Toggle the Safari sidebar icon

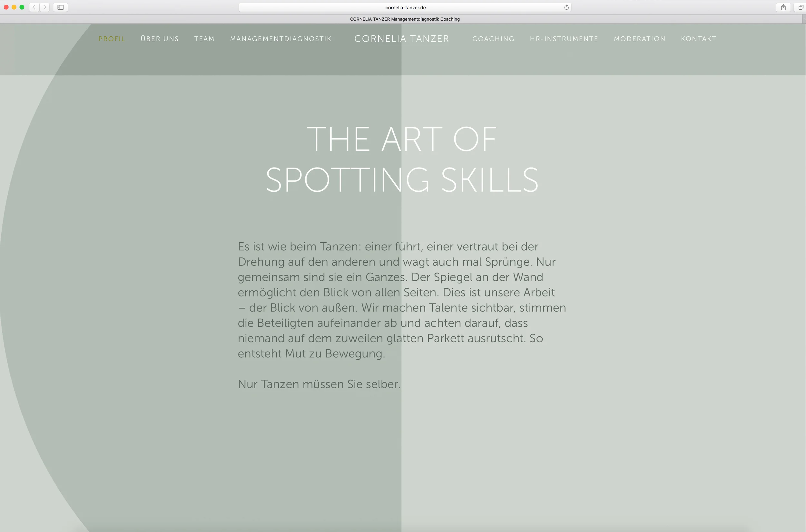point(60,7)
